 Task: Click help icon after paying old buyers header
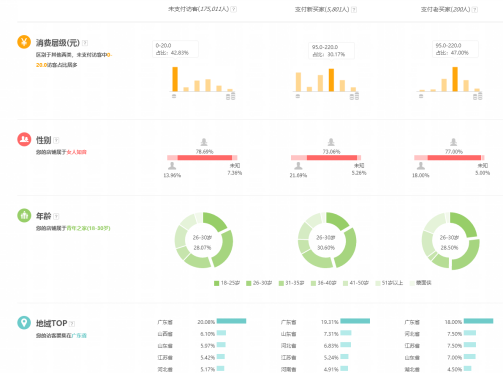475,10
